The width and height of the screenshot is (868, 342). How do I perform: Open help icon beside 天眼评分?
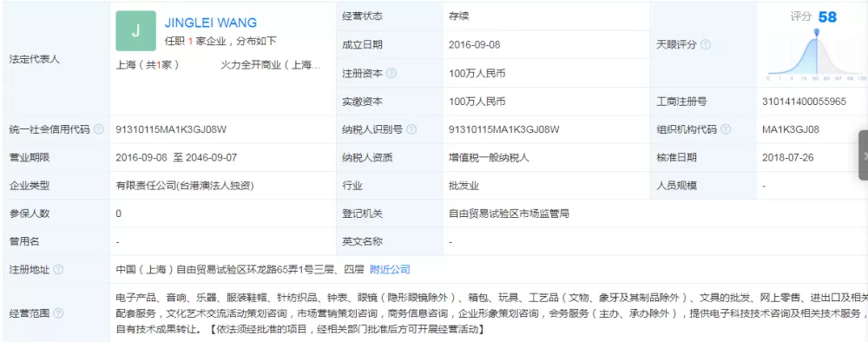coord(706,45)
